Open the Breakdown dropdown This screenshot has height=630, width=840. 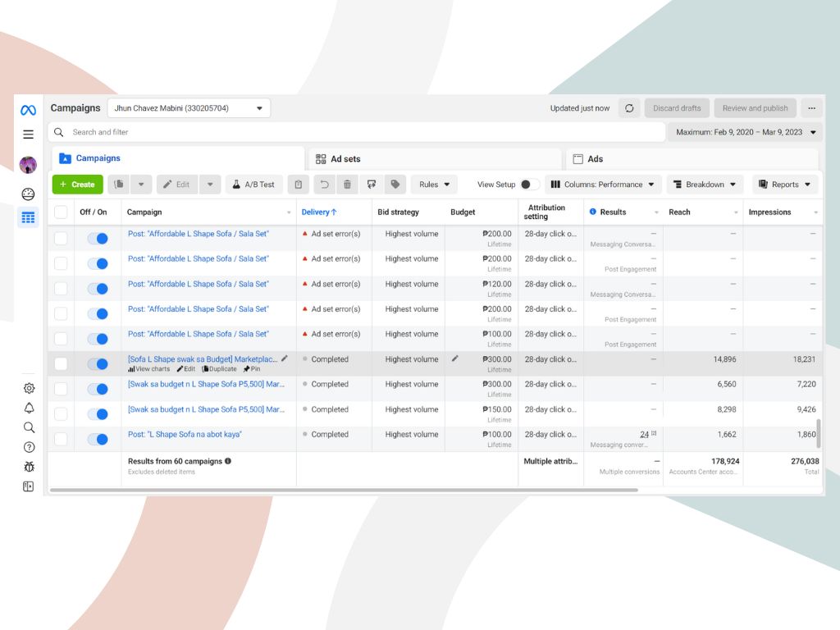coord(705,185)
